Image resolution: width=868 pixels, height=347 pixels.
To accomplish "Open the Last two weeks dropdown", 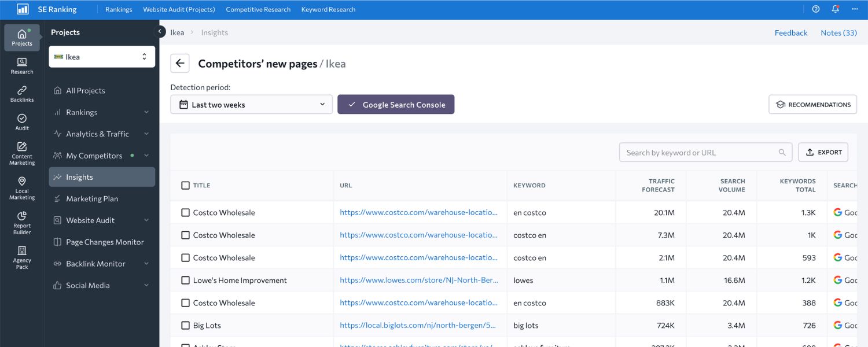I will (252, 105).
